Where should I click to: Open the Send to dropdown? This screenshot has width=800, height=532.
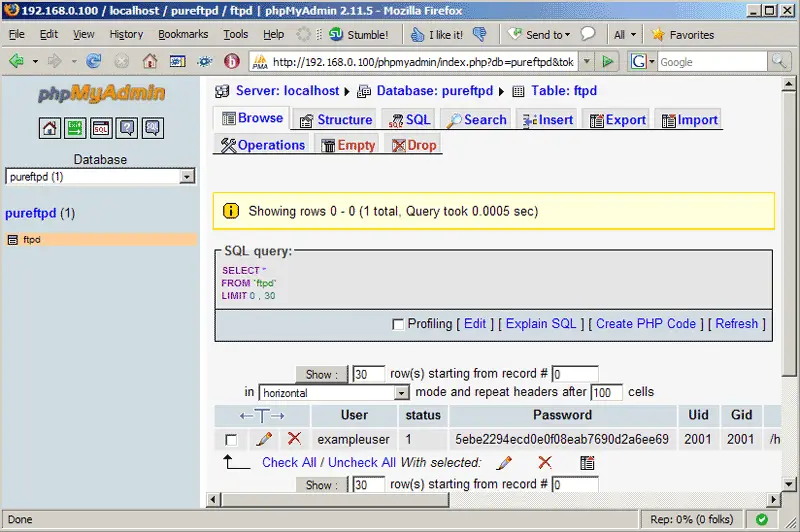point(539,35)
